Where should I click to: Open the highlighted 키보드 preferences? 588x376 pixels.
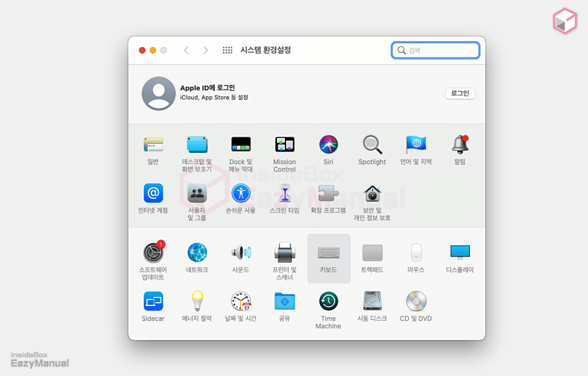[x=329, y=258]
